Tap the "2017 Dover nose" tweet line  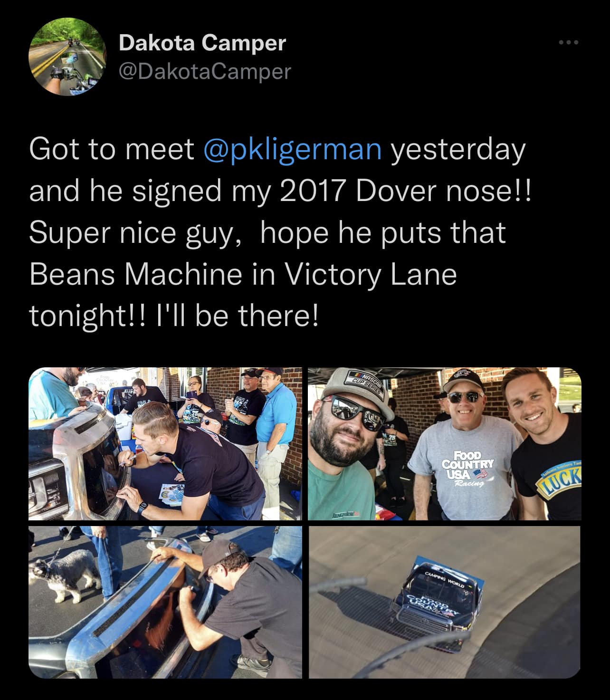click(280, 191)
